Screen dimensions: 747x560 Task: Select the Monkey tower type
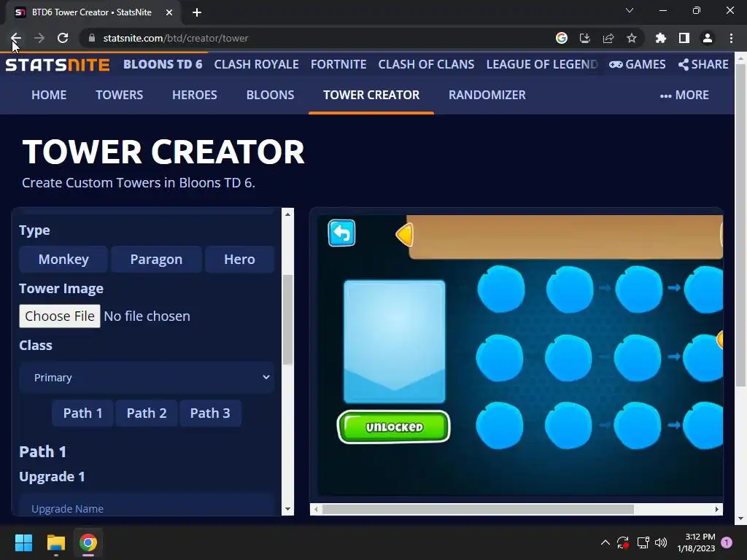pyautogui.click(x=63, y=259)
